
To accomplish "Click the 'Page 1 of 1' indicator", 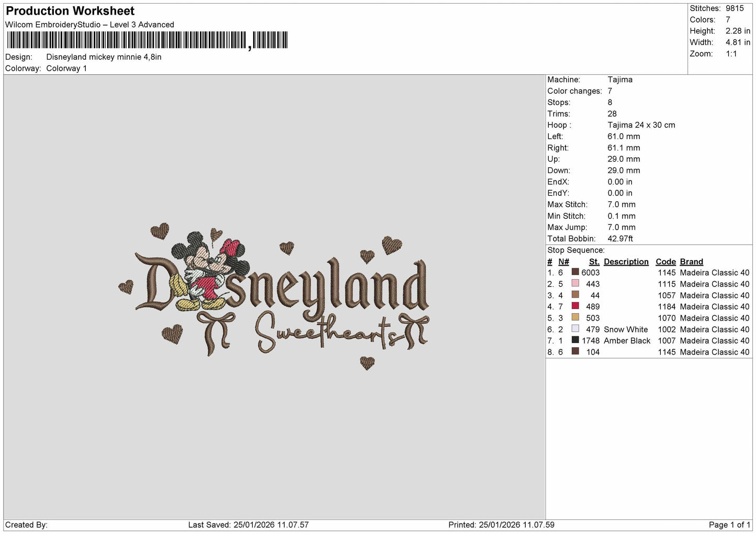I will 729,525.
